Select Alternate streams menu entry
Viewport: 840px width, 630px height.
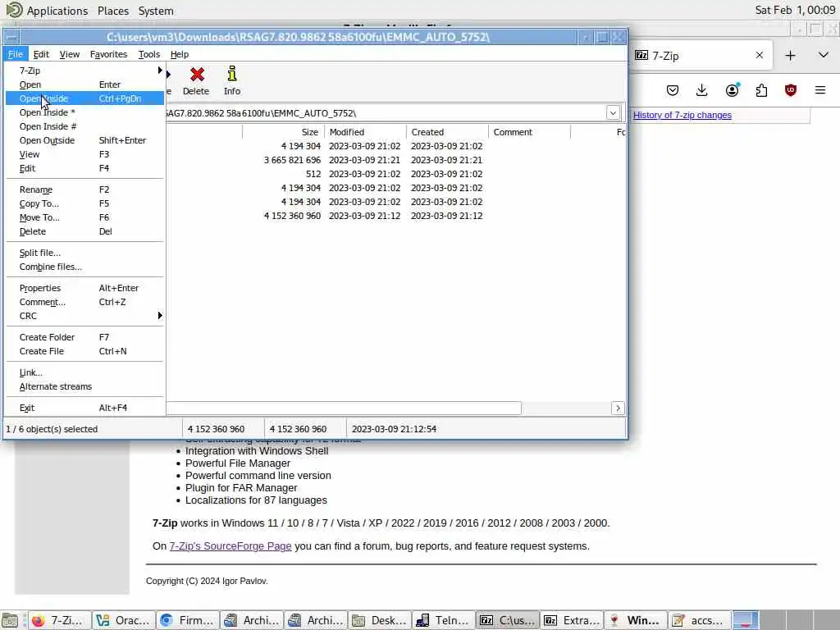84,387
